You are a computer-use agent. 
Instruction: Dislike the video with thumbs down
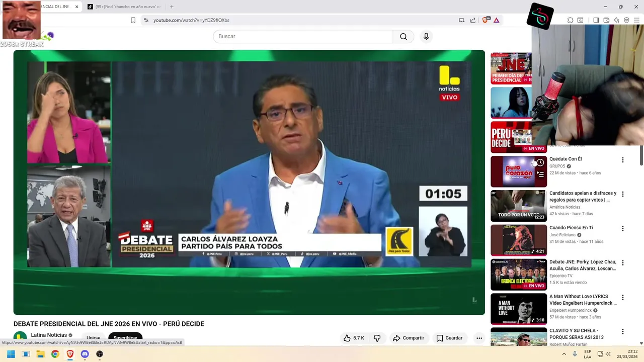(377, 338)
